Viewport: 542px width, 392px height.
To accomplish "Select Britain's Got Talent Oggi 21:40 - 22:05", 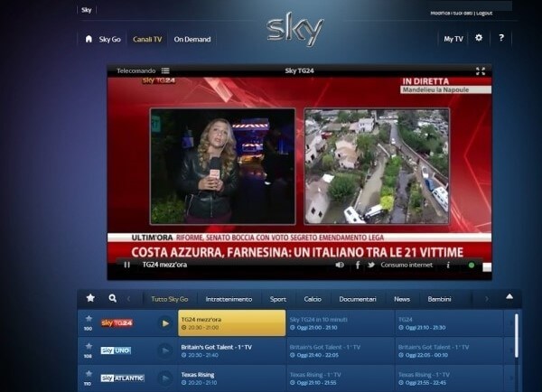I will pyautogui.click(x=341, y=350).
